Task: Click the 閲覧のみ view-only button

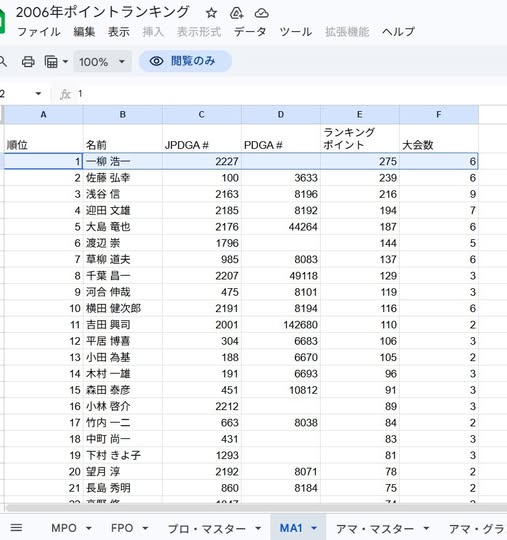Action: tap(185, 61)
